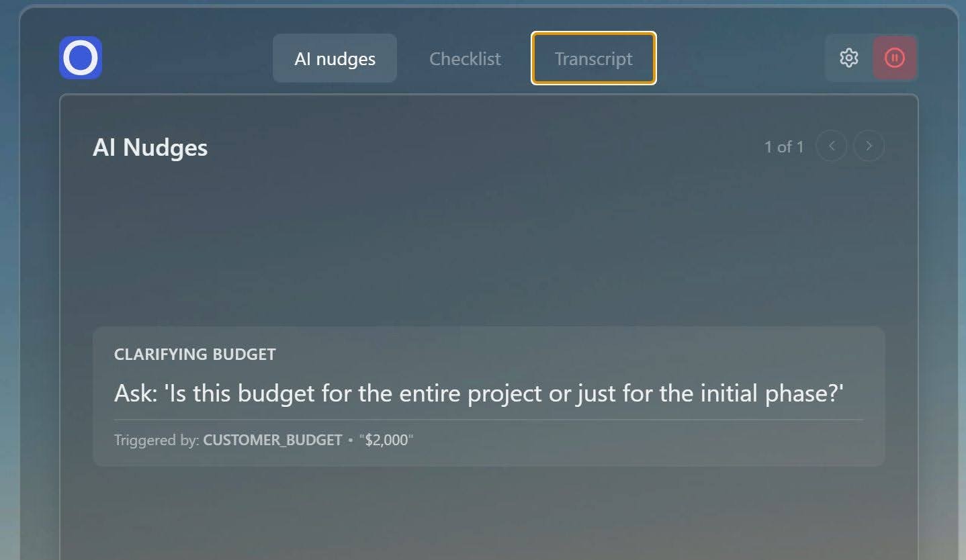Click the AI Nudges panel heading
This screenshot has height=560, width=966.
click(x=150, y=148)
